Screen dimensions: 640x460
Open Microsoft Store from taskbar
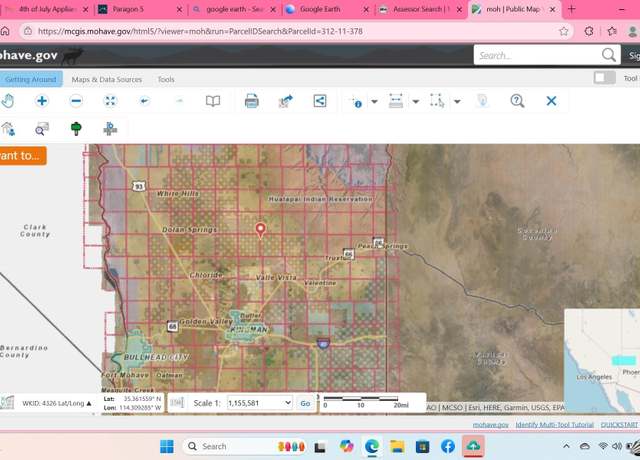pos(422,446)
